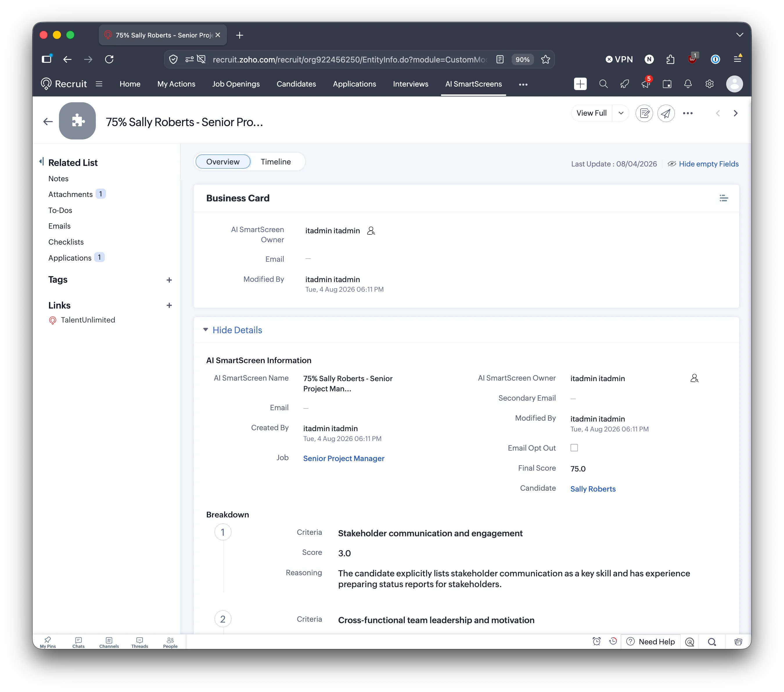Open the Candidates module
This screenshot has height=692, width=784.
click(x=296, y=84)
